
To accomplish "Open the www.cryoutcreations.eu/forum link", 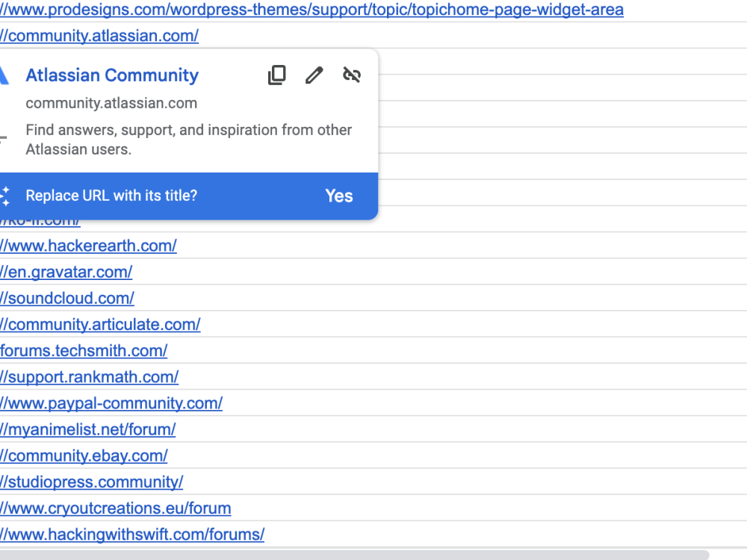I will click(x=115, y=508).
